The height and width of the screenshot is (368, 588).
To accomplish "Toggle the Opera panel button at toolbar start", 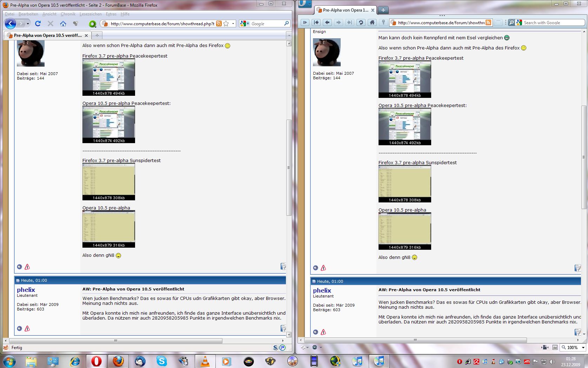I will (x=305, y=22).
